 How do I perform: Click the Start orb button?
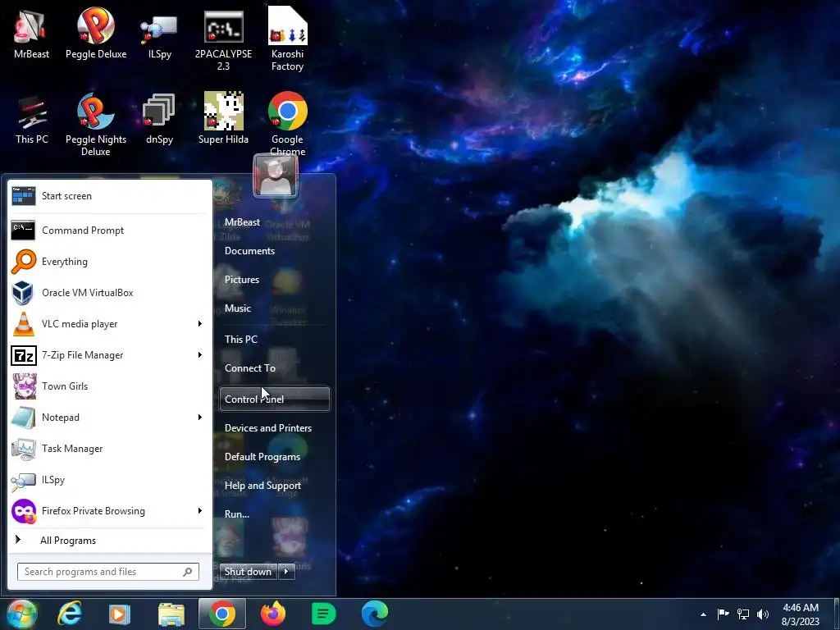(x=21, y=614)
